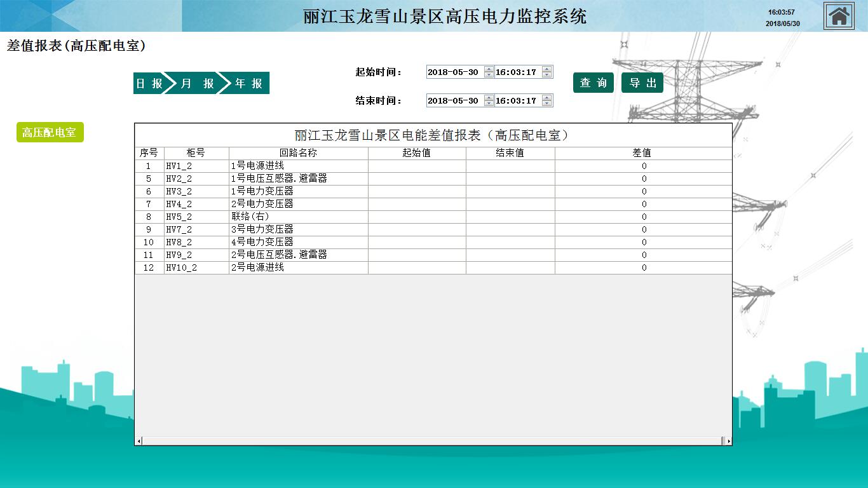Increase end date using its up arrow

point(489,98)
